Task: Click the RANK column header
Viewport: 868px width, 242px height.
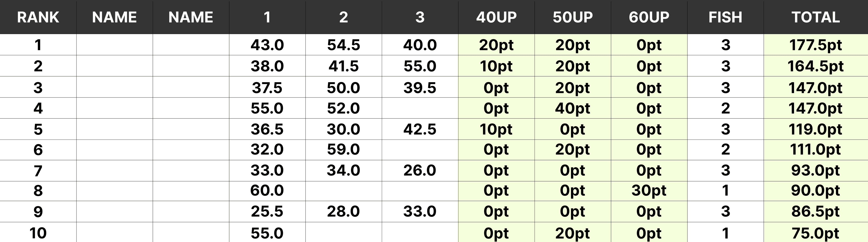Action: tap(38, 17)
